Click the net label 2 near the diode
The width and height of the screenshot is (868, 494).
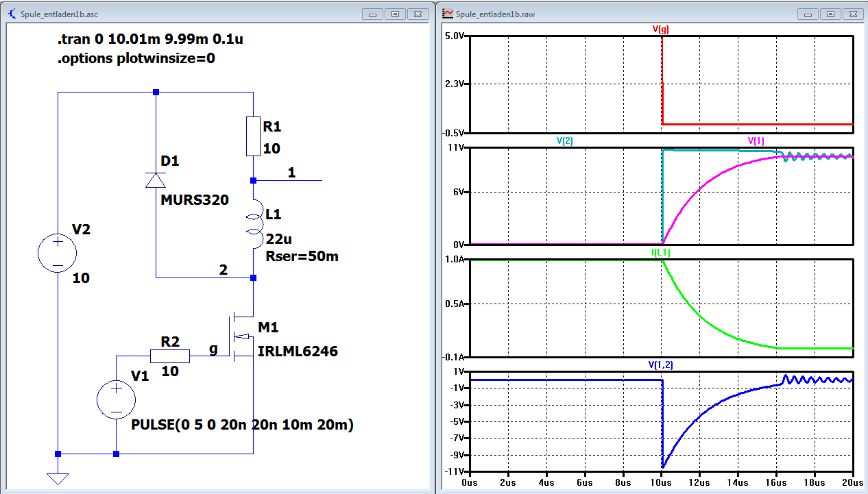tap(223, 270)
